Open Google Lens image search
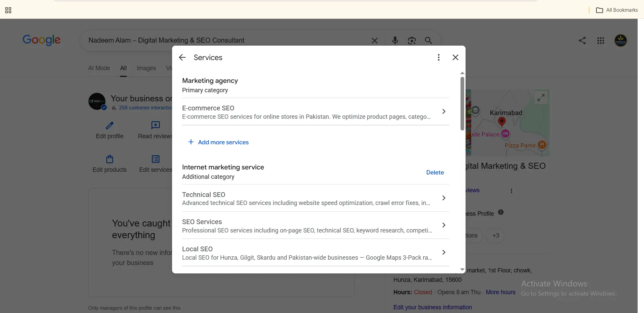 coord(412,41)
